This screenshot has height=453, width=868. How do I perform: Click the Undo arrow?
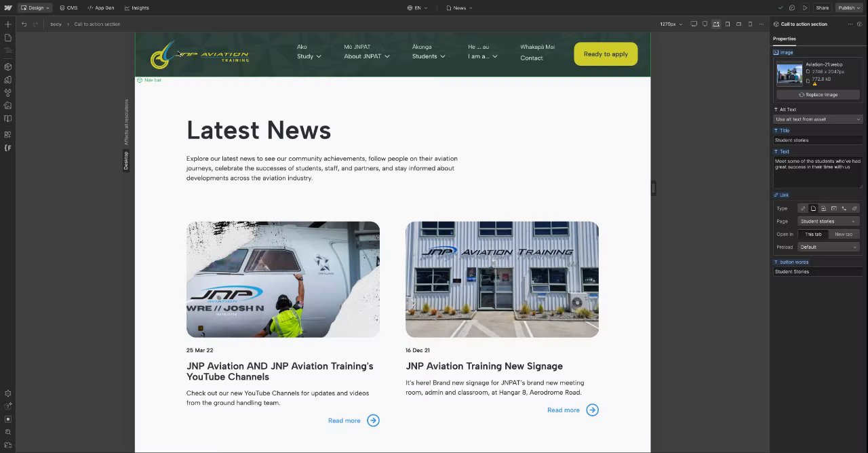[x=24, y=24]
